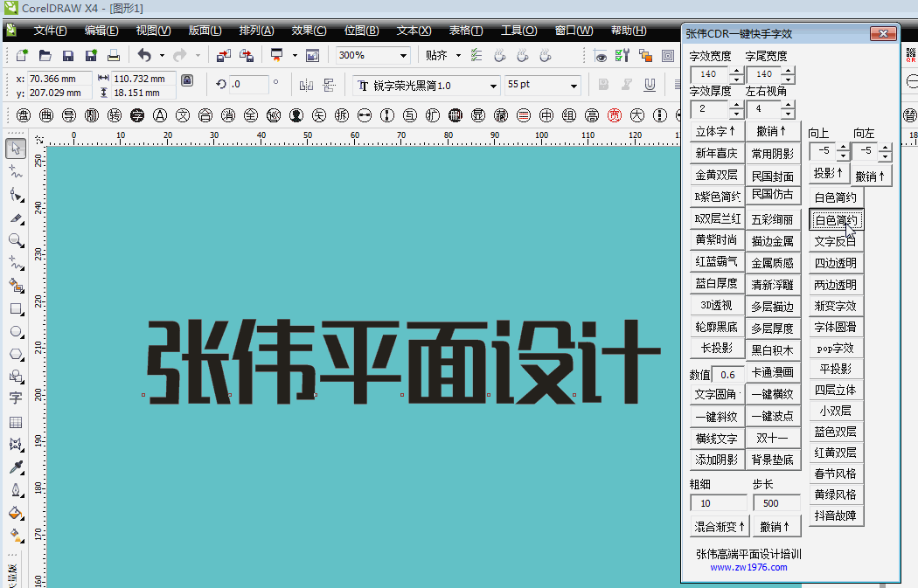This screenshot has height=588, width=918.
Task: Select the Polygon tool
Action: click(x=15, y=354)
